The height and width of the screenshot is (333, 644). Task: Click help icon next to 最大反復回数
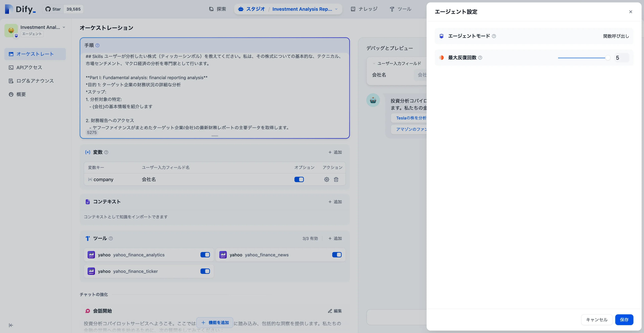[480, 58]
